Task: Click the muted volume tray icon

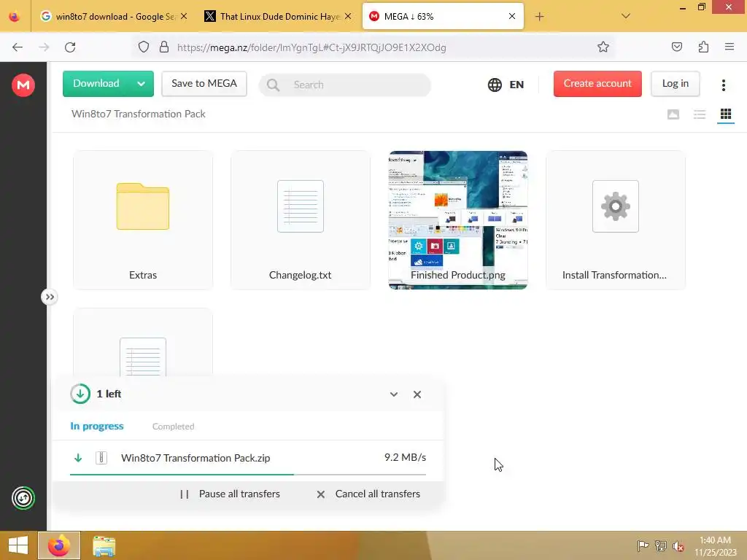Action: coord(678,546)
